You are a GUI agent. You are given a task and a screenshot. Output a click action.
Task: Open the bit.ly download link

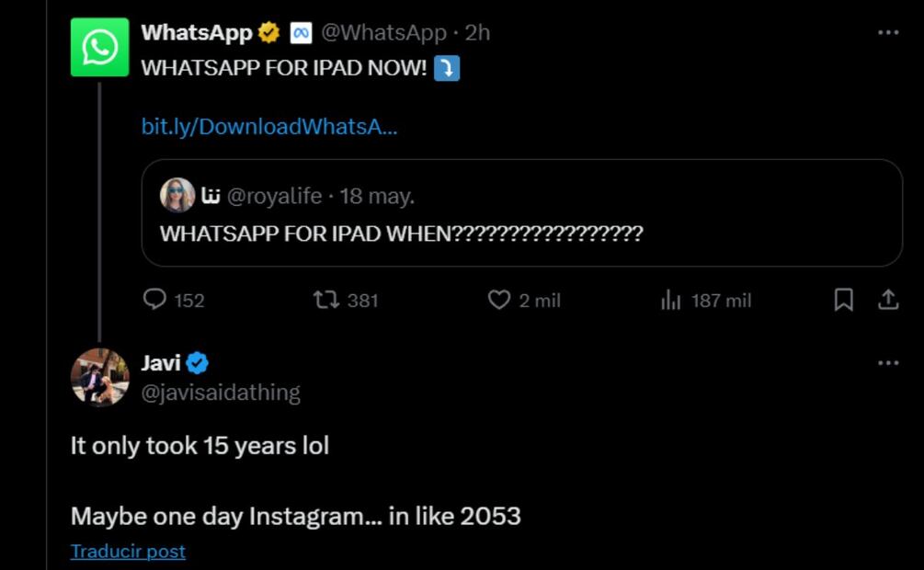point(269,127)
